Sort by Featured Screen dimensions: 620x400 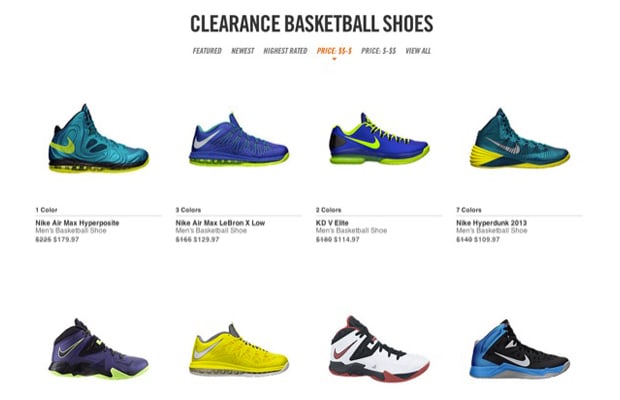point(207,51)
